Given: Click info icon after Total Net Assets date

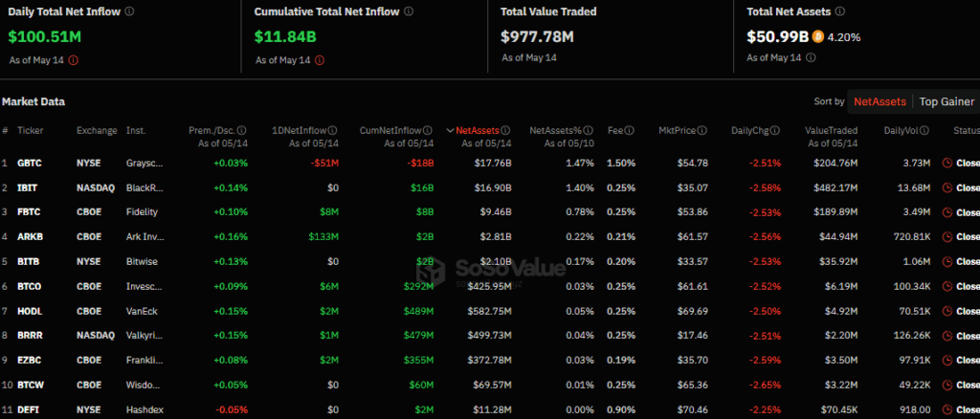Looking at the screenshot, I should click(x=811, y=57).
